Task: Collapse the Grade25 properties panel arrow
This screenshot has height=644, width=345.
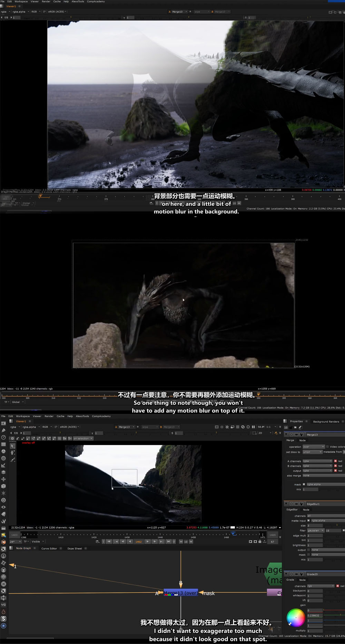Action: pos(286,574)
